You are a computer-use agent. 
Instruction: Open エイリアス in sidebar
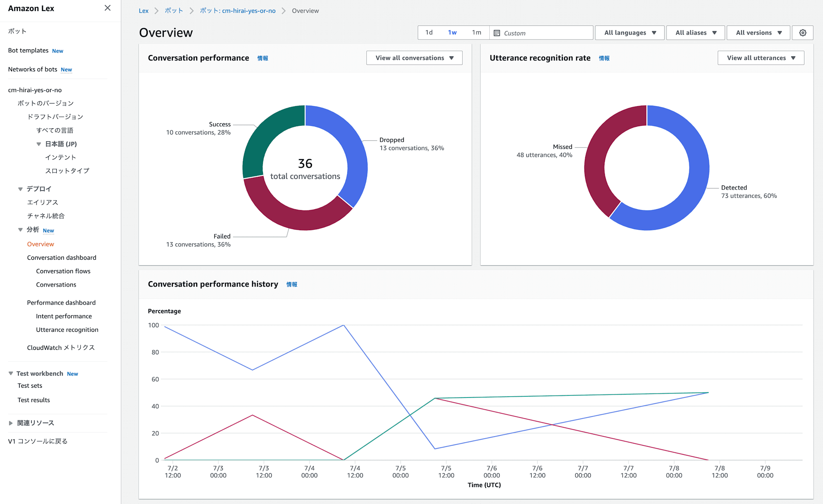[43, 202]
